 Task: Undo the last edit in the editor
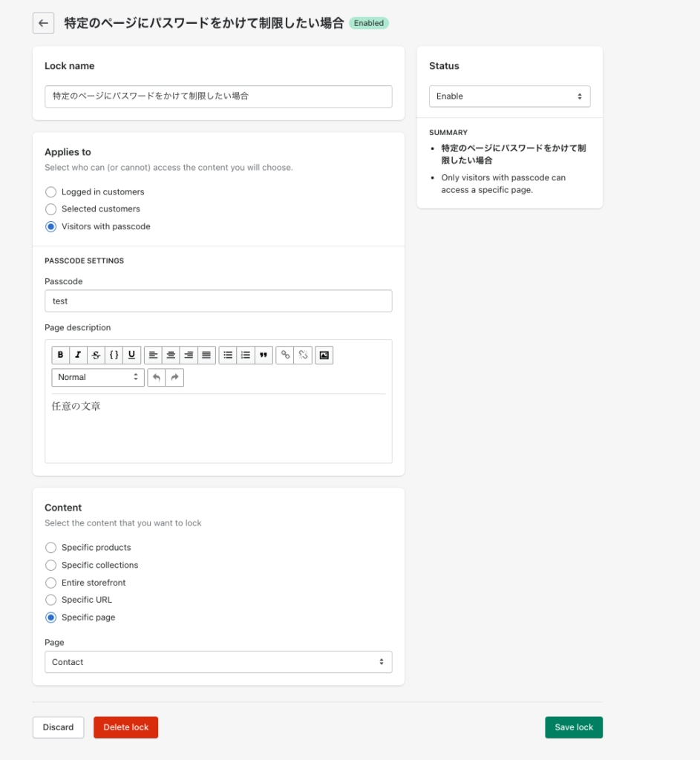[157, 377]
